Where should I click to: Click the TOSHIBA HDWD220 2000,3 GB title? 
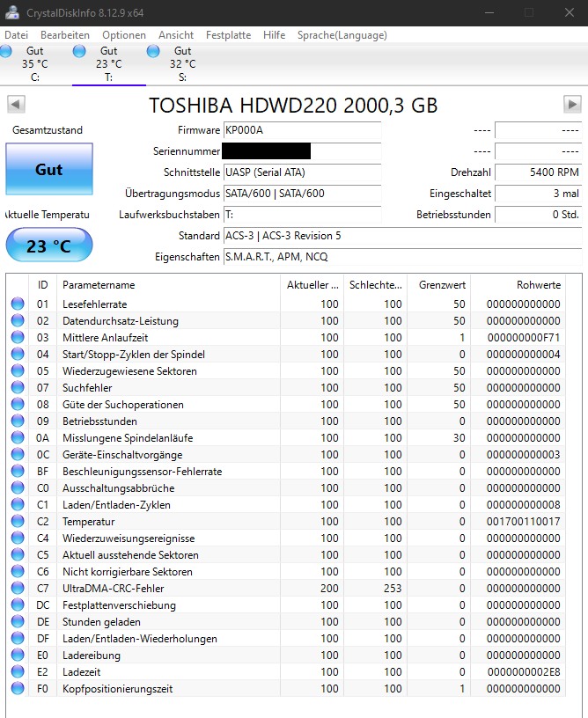coord(293,106)
